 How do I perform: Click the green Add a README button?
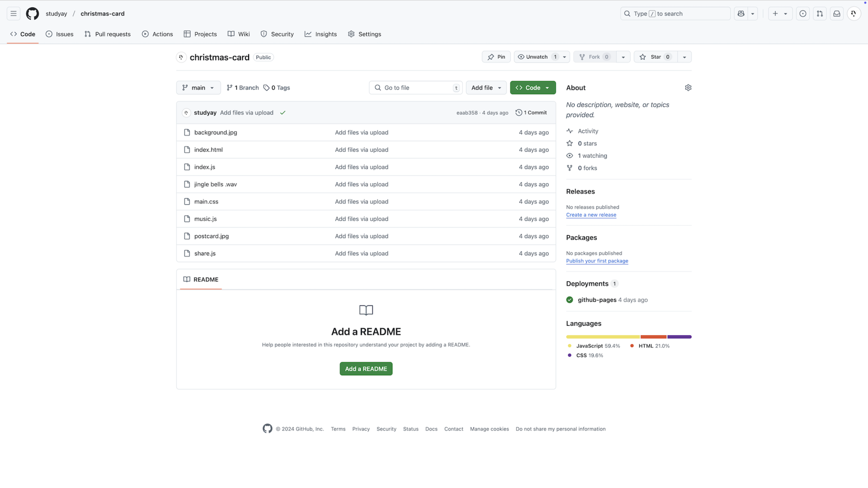366,369
